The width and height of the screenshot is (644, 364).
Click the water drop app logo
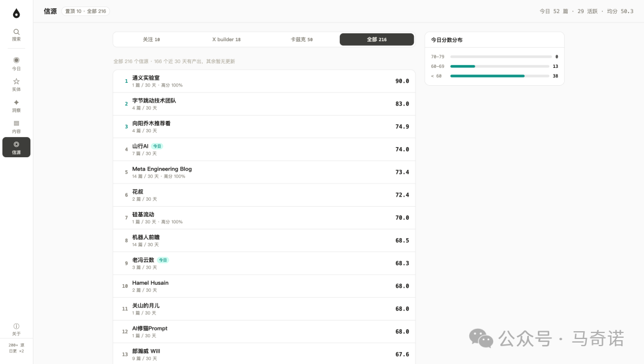17,14
